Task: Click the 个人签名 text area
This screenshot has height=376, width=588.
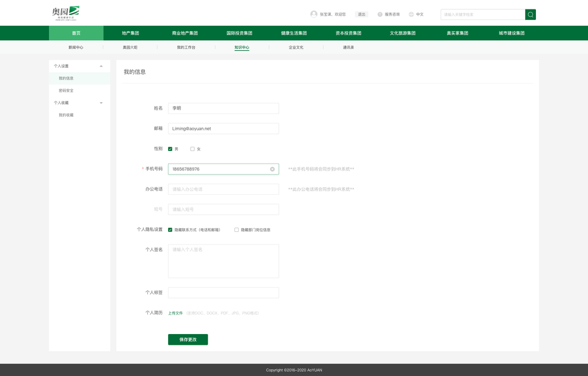Action: 224,261
